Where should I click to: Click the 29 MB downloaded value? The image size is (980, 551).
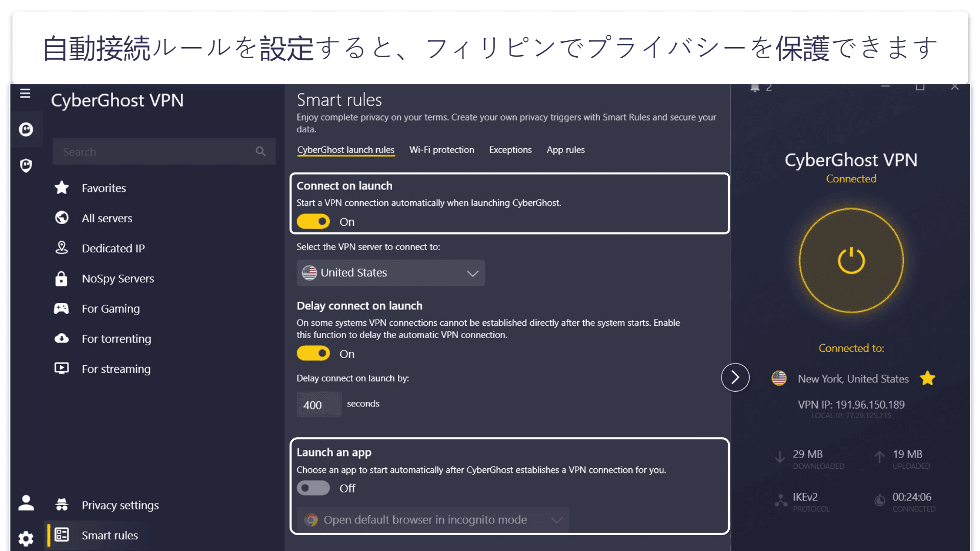[x=807, y=454]
